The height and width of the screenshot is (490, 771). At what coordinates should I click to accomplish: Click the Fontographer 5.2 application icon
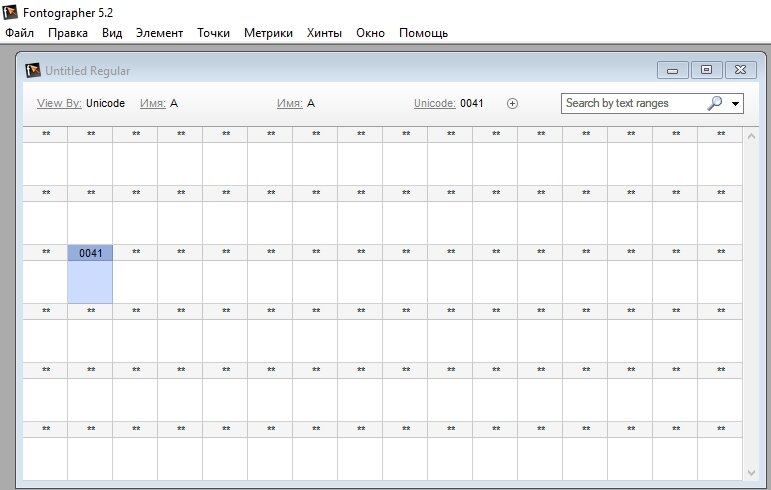click(10, 12)
